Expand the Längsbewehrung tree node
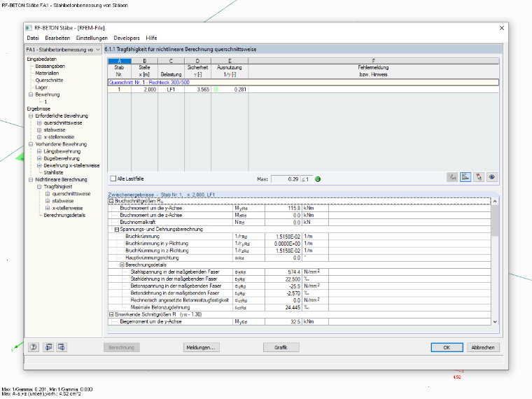This screenshot has height=399, width=532. (x=39, y=151)
